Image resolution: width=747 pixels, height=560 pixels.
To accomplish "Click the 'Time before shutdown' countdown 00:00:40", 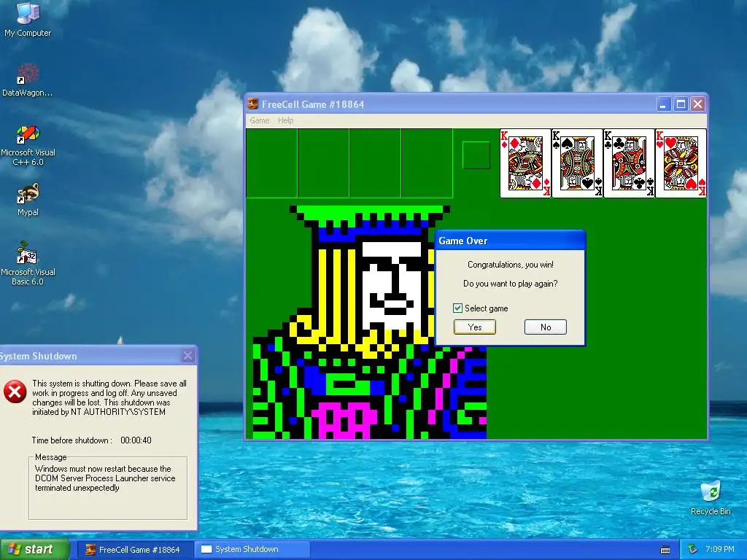I will [x=136, y=440].
